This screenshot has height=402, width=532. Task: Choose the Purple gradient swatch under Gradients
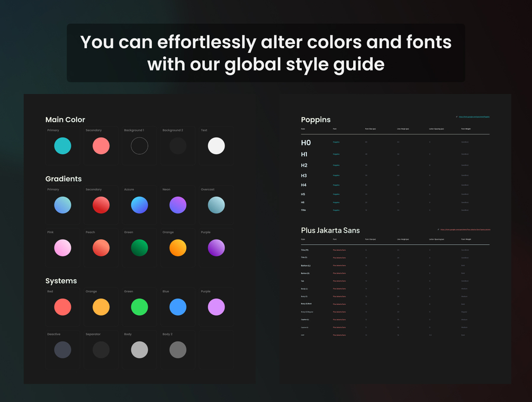tap(216, 248)
